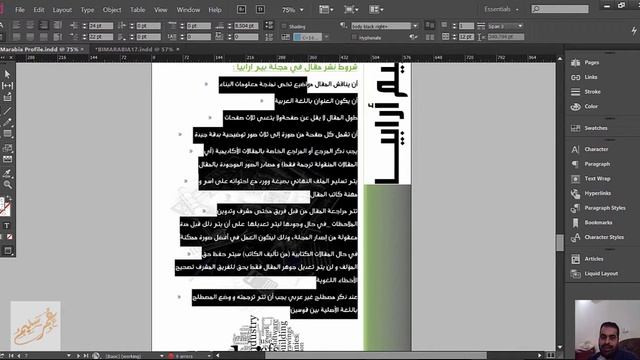Select the Free Transform tool
This screenshot has height=360, width=640.
point(7,148)
